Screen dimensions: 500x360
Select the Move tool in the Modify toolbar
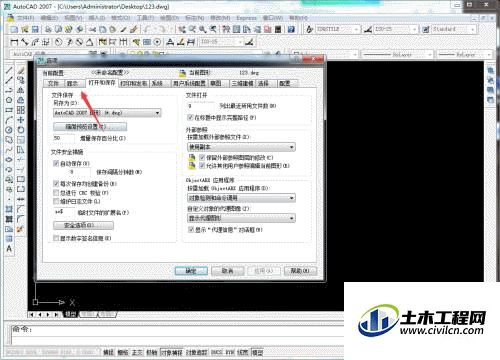tap(21, 120)
